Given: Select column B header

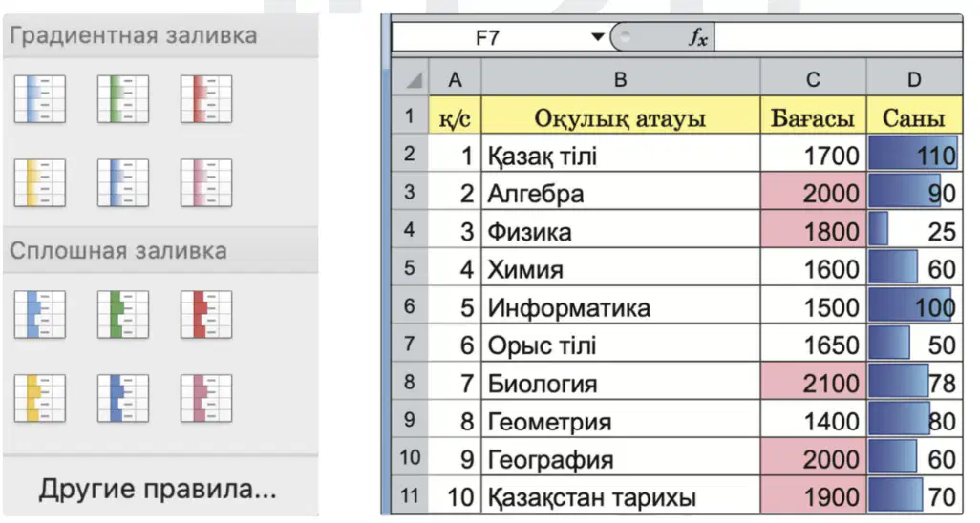Looking at the screenshot, I should (620, 79).
